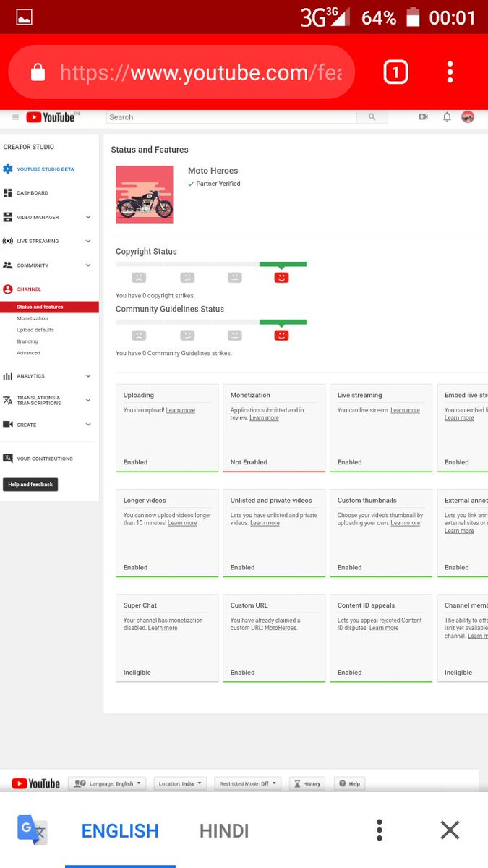This screenshot has height=868, width=488.
Task: Open the Upload defaults submenu item
Action: click(35, 330)
